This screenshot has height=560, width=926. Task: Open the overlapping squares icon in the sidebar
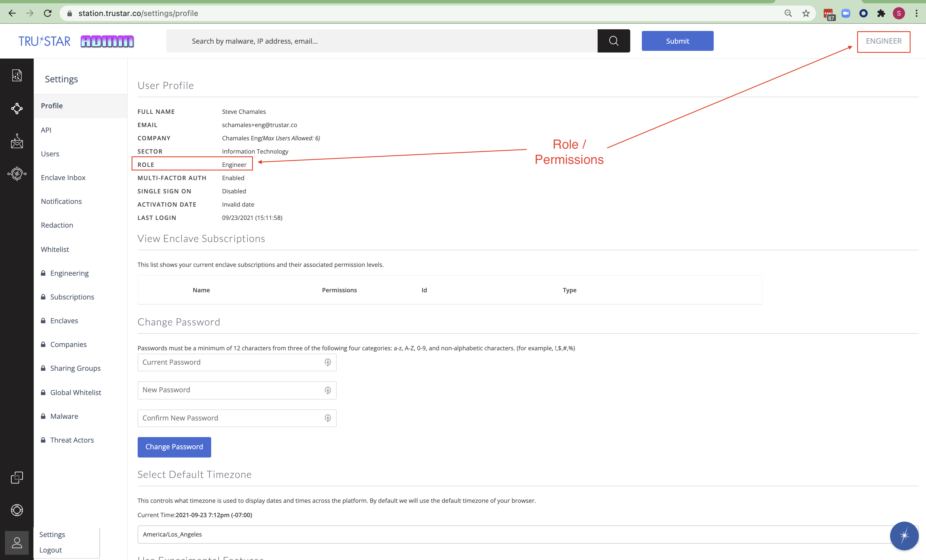pyautogui.click(x=17, y=477)
